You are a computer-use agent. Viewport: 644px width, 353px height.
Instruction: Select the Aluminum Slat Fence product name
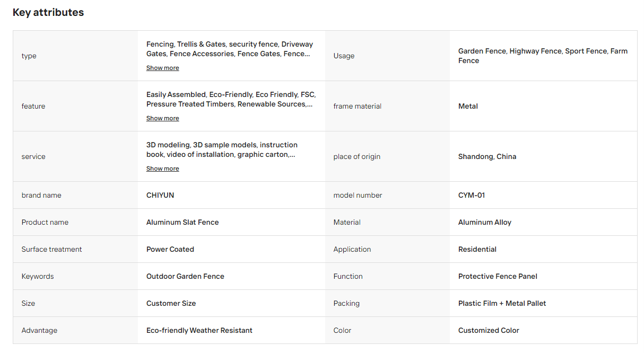click(182, 222)
